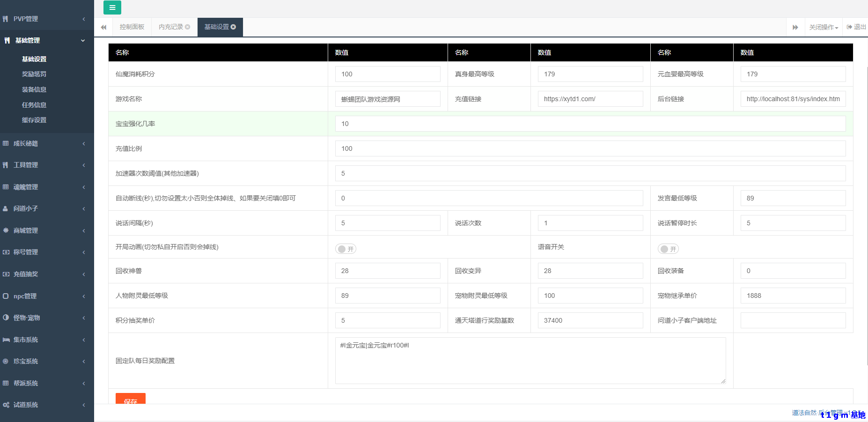Click the double-arrow expand icon near 关闭操作
The width and height of the screenshot is (868, 422).
pyautogui.click(x=795, y=27)
